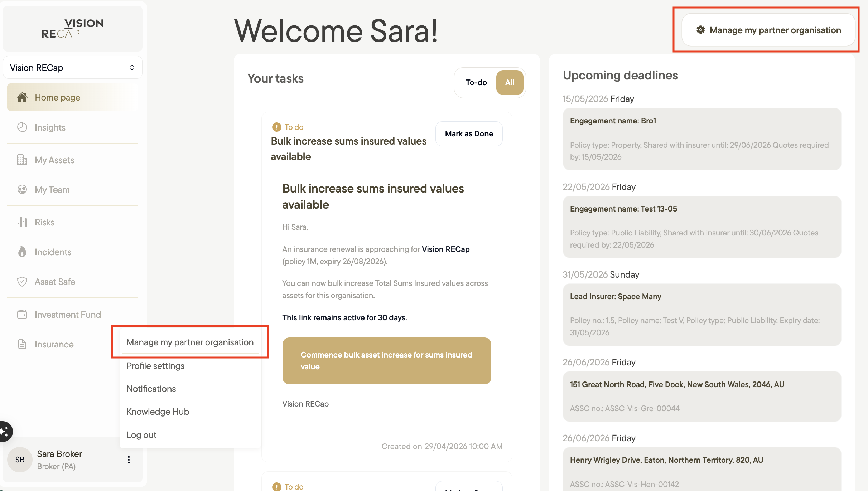The height and width of the screenshot is (491, 868).
Task: Open Insights from the sidebar
Action: tap(73, 127)
